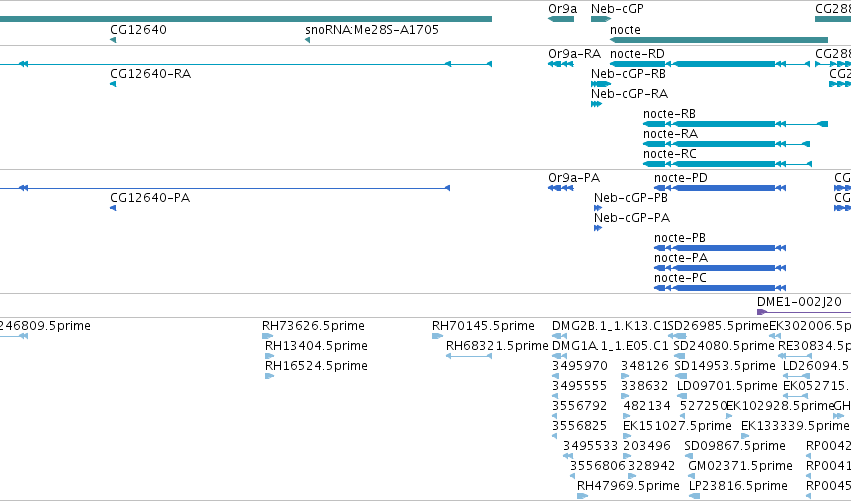
Task: Open the Neb-cGP-RB transcript label
Action: (628, 74)
